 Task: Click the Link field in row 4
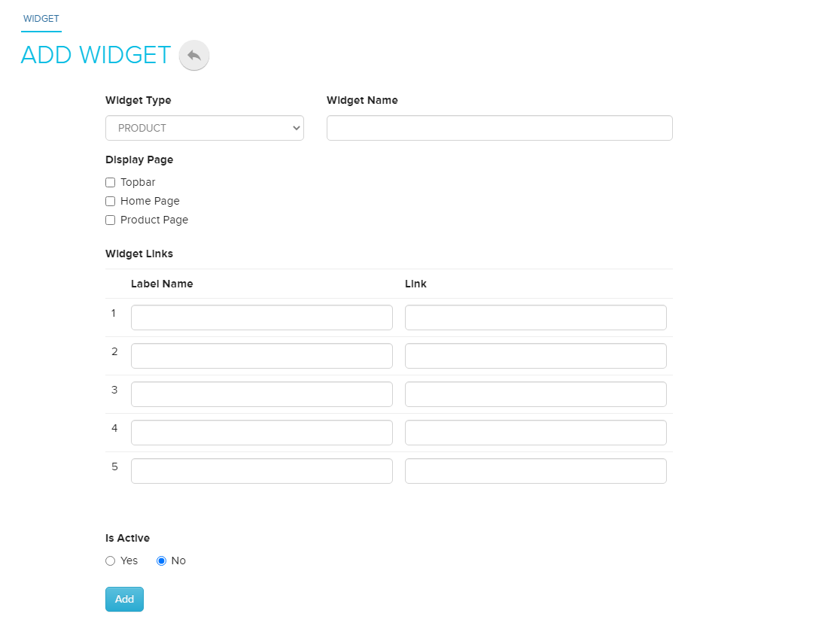coord(536,433)
